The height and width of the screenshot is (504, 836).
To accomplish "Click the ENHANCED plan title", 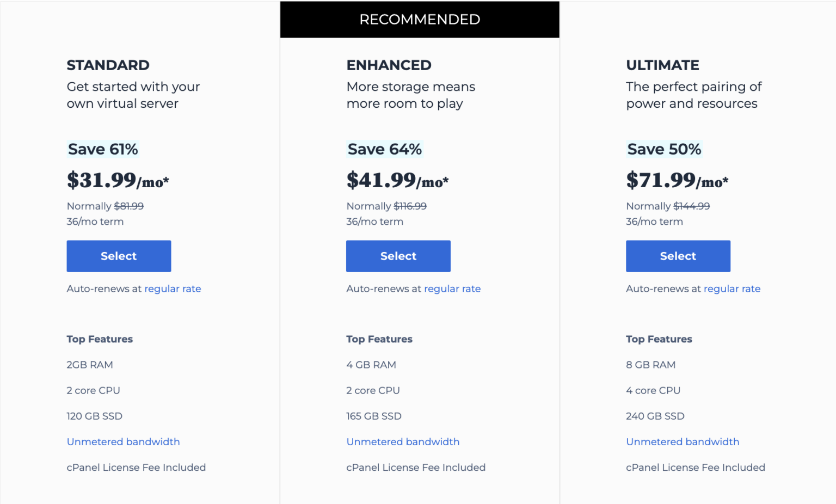I will tap(389, 65).
